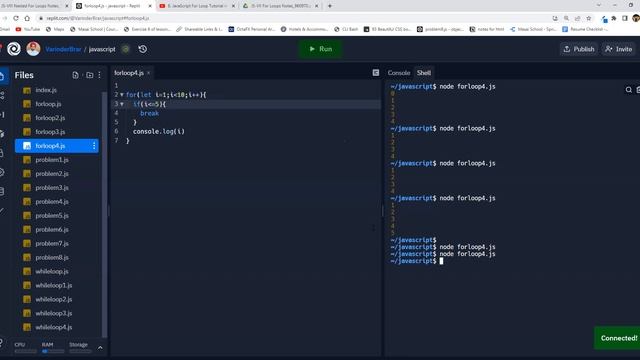Open problem8.js in the file tree
The image size is (640, 360).
[x=57, y=258]
